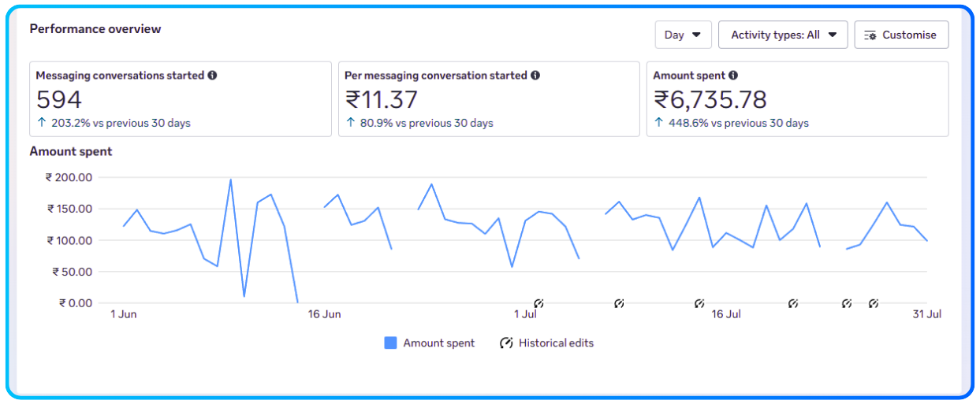This screenshot has height=404, width=980.
Task: Click info icon next to Amount spent card title
Action: tap(733, 76)
